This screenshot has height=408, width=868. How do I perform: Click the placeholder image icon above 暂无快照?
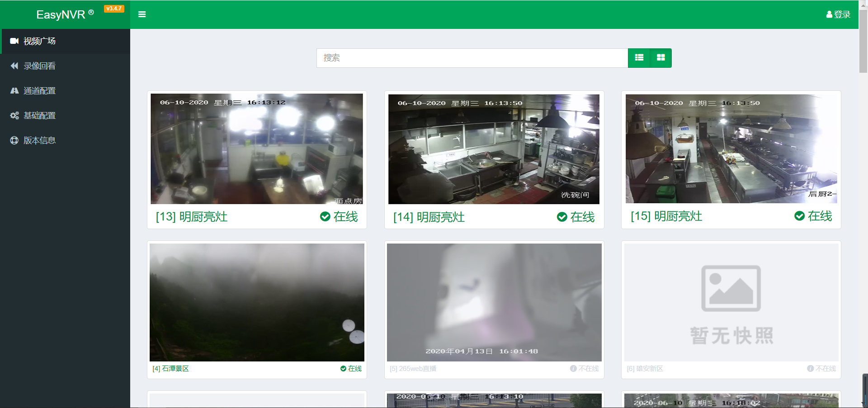click(731, 288)
